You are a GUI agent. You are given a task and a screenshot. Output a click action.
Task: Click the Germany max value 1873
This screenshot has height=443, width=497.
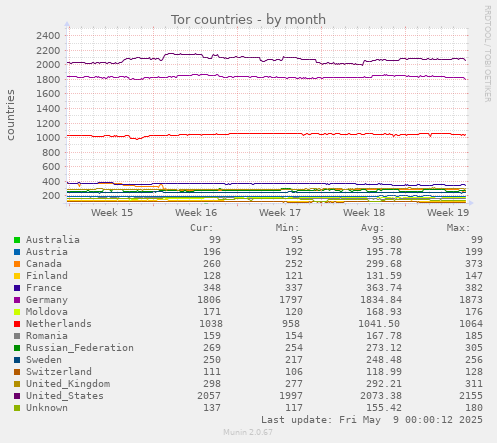(x=471, y=300)
